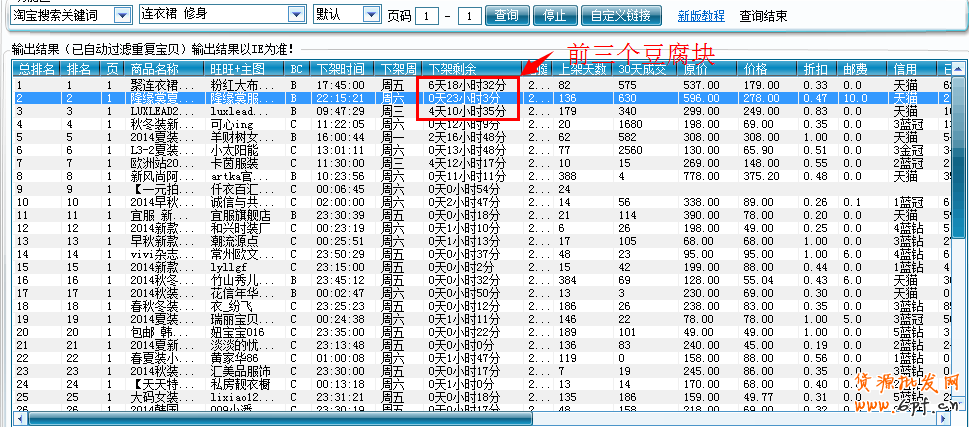Image resolution: width=969 pixels, height=427 pixels.
Task: Click shop name 可心ing
Action: (x=232, y=124)
